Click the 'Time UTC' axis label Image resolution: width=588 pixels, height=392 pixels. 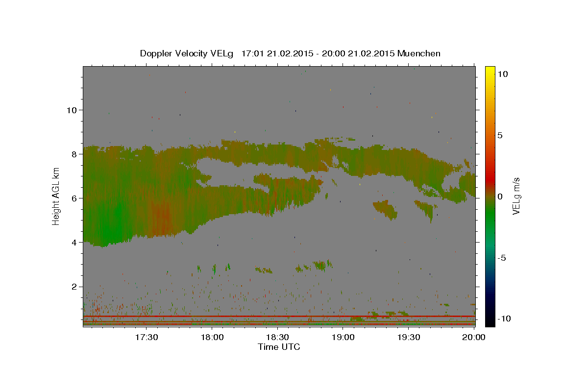[x=279, y=347]
